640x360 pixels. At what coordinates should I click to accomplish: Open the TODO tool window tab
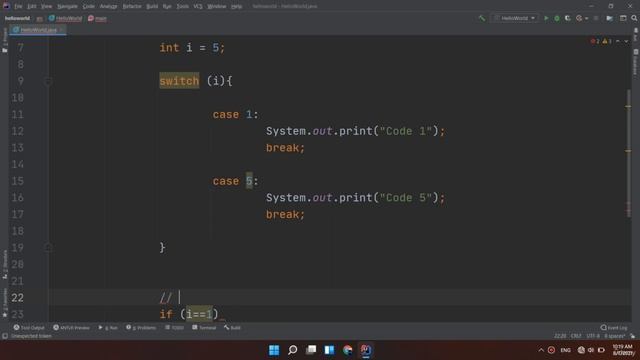(175, 327)
